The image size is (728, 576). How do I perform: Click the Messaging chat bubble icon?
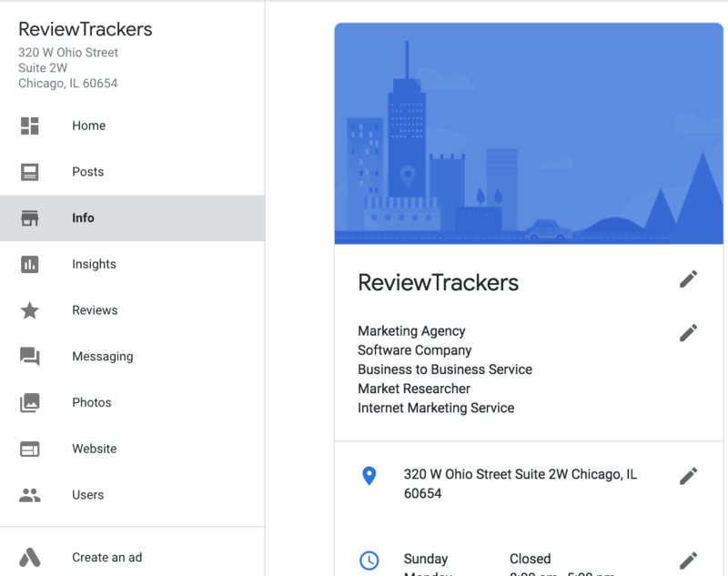coord(30,357)
